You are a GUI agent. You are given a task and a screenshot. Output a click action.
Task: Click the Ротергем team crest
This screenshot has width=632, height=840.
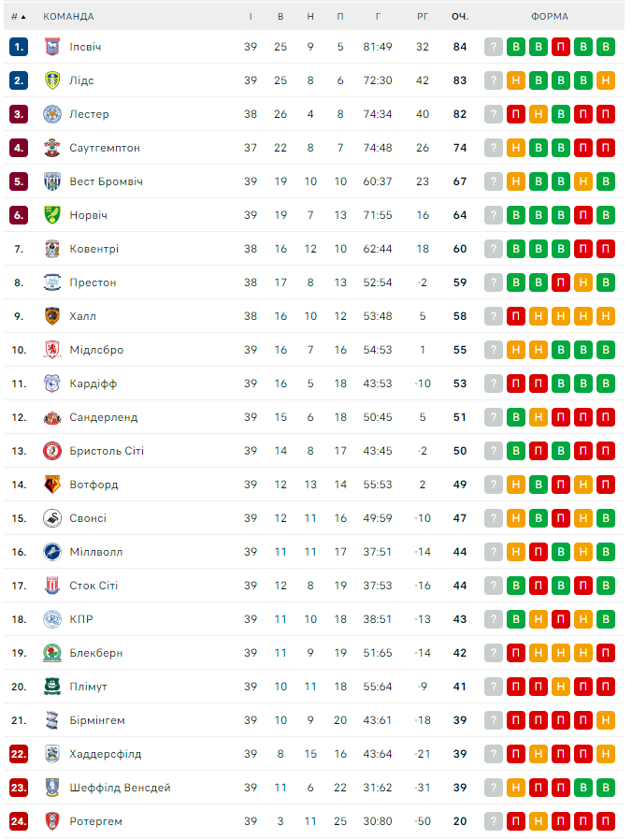coord(51,821)
